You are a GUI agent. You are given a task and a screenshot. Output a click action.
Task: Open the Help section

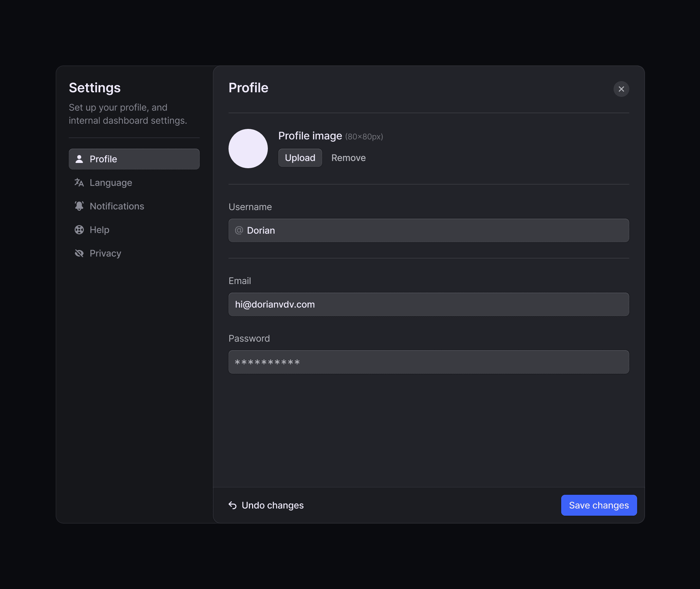tap(100, 230)
